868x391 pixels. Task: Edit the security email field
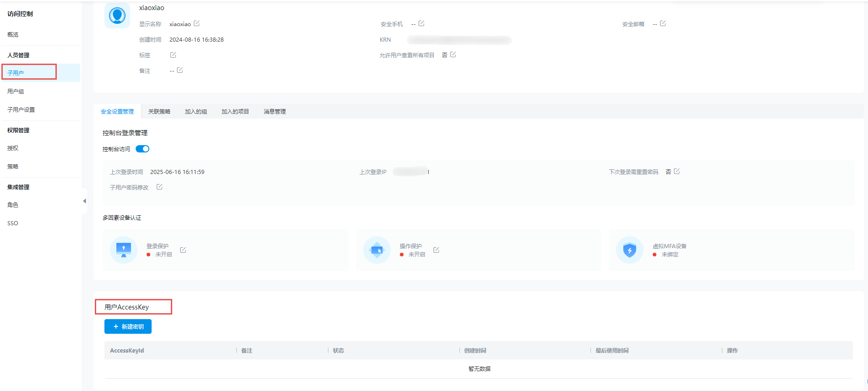click(663, 23)
